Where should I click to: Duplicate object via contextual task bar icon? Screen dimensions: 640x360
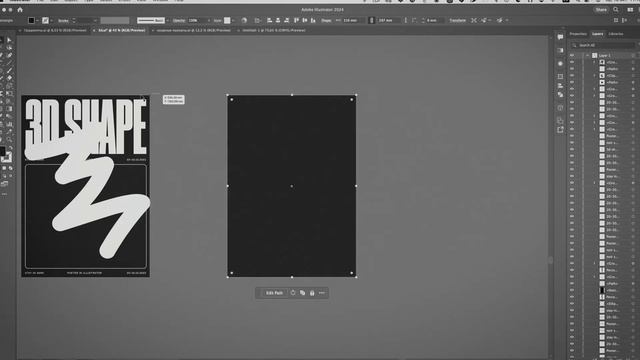[x=302, y=293]
